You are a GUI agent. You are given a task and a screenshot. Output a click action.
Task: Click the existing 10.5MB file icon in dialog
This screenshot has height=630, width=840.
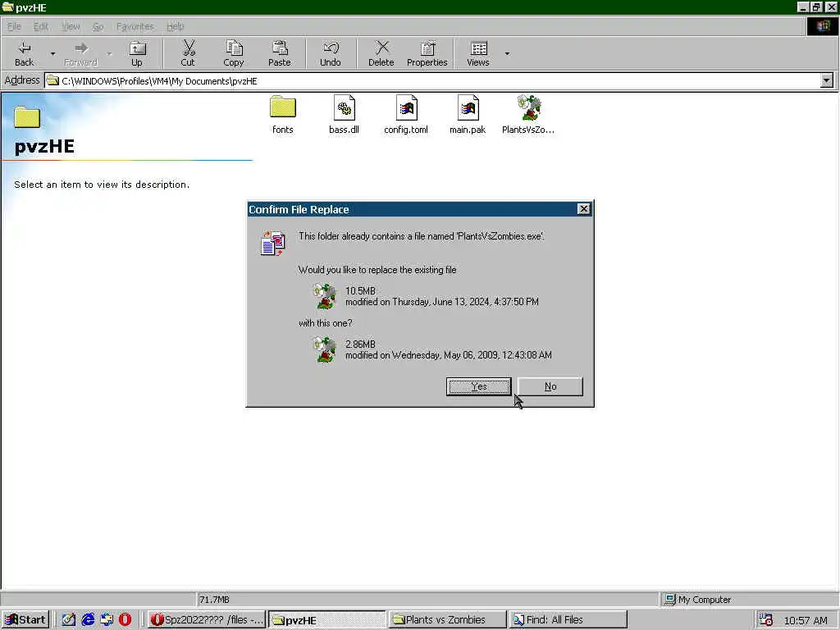coord(325,296)
